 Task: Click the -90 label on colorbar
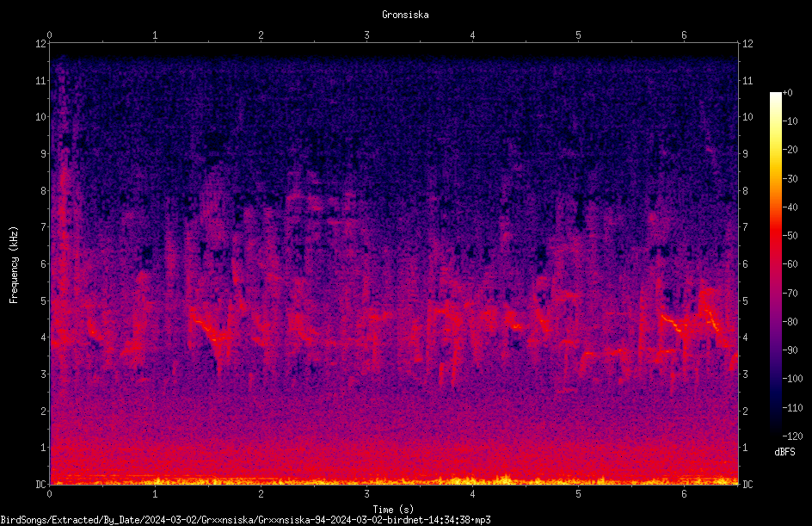pyautogui.click(x=790, y=350)
